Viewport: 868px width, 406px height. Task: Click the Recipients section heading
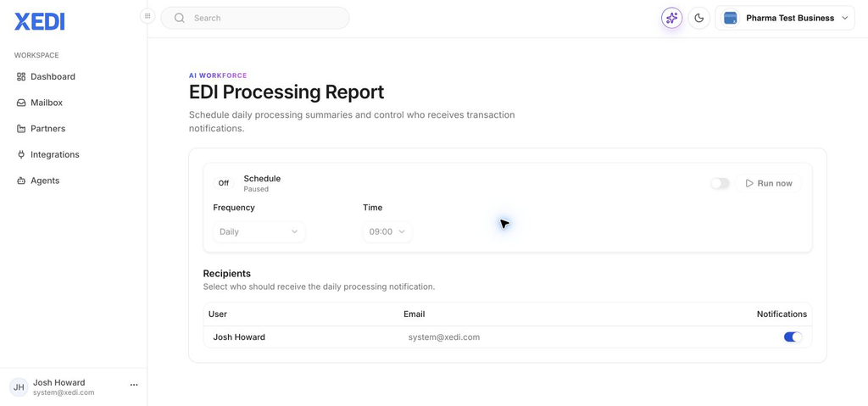click(227, 274)
